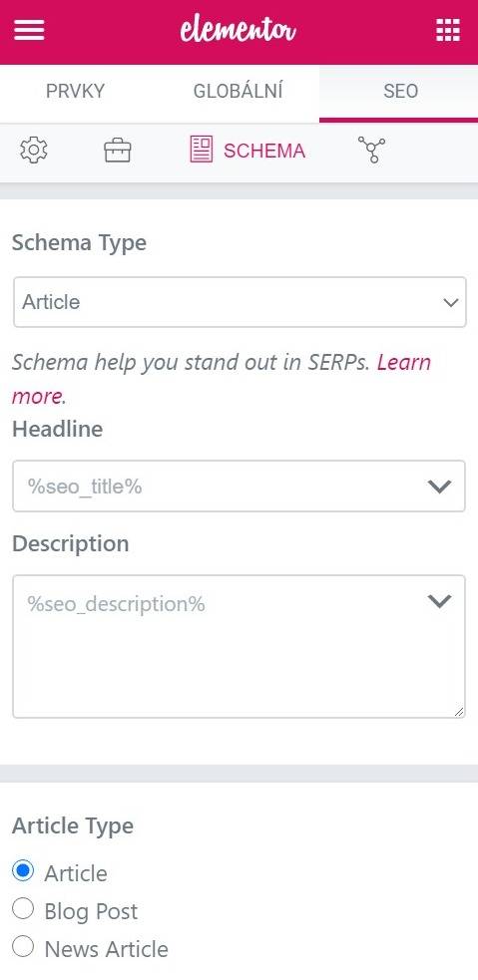Expand the Headline variable chevron
478x980 pixels.
click(x=439, y=487)
